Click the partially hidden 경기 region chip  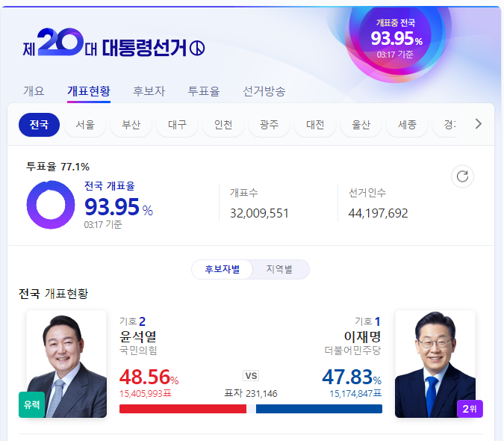coord(445,125)
